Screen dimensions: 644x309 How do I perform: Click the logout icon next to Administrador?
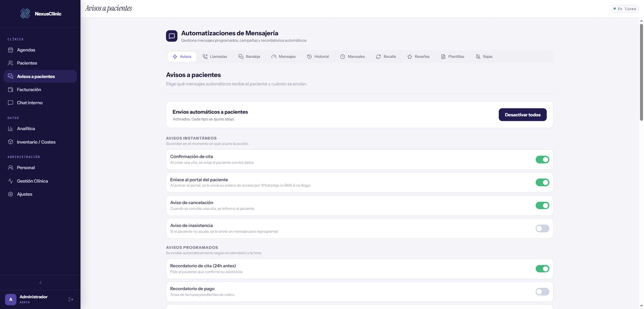71,299
